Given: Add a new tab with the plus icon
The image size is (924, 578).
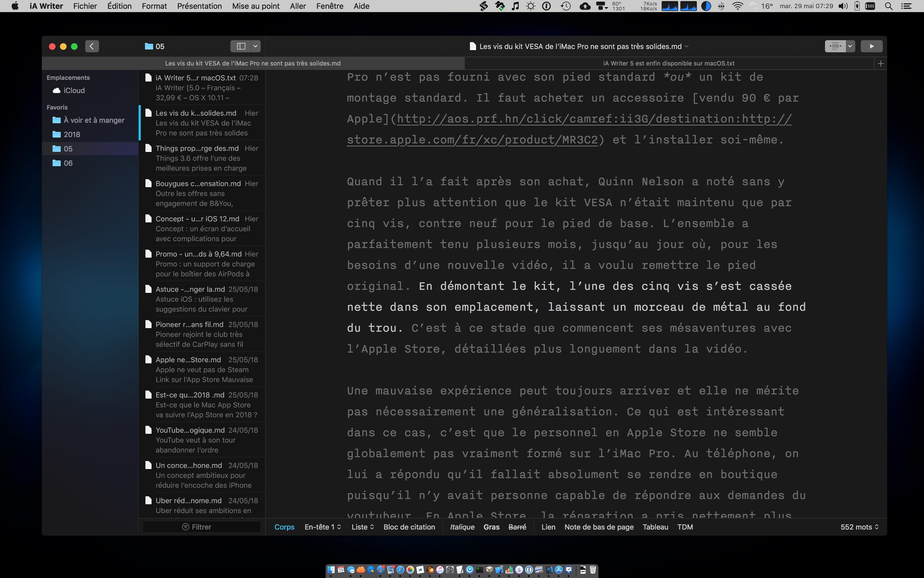Looking at the screenshot, I should tap(881, 64).
